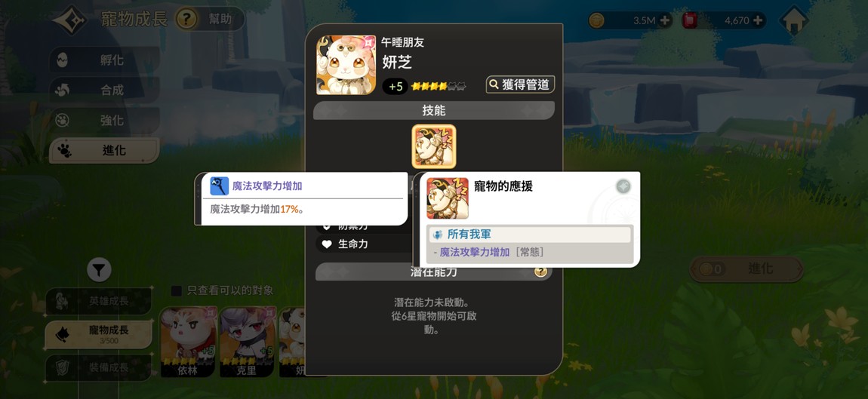Viewport: 868px width, 399px height.
Task: Toggle the 只查看可以的對象 checkbox
Action: [x=177, y=290]
